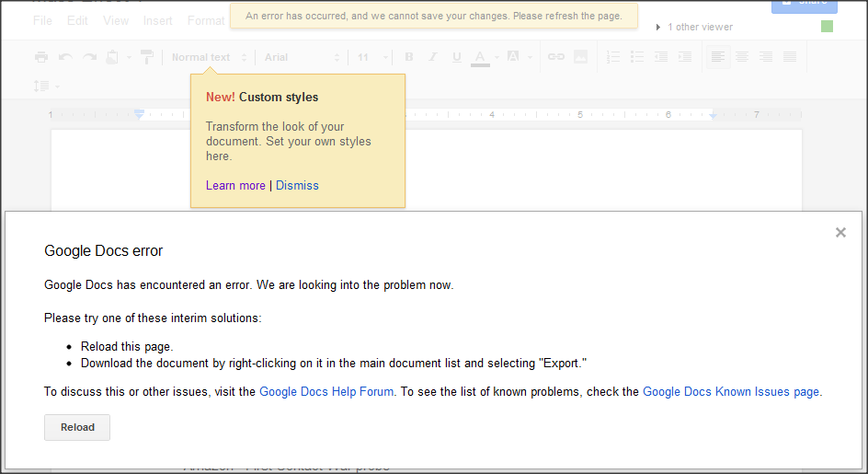Click the Decrease indent icon
Screen dimensions: 868x474
[661, 56]
